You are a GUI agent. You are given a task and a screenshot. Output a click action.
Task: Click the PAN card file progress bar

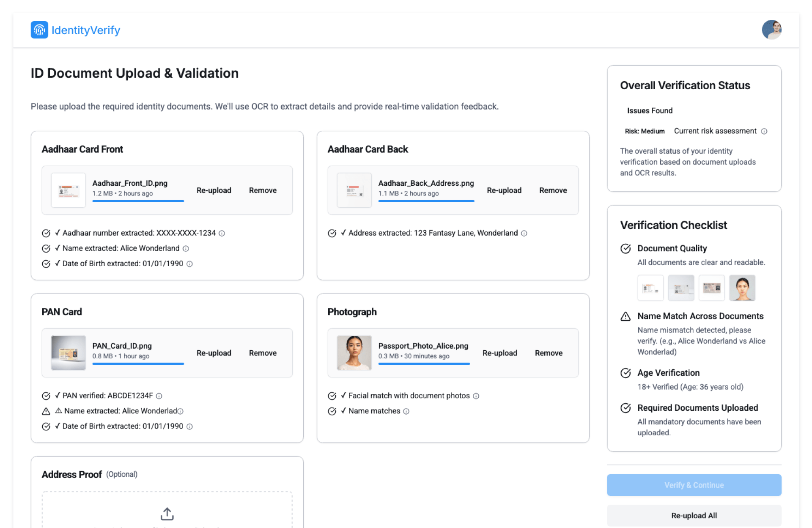[x=138, y=363]
